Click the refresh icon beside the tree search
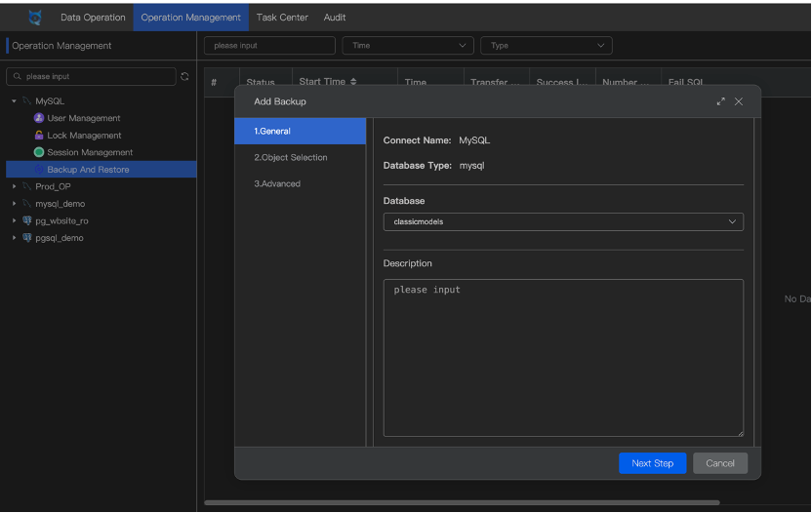This screenshot has height=513, width=812. (x=184, y=76)
